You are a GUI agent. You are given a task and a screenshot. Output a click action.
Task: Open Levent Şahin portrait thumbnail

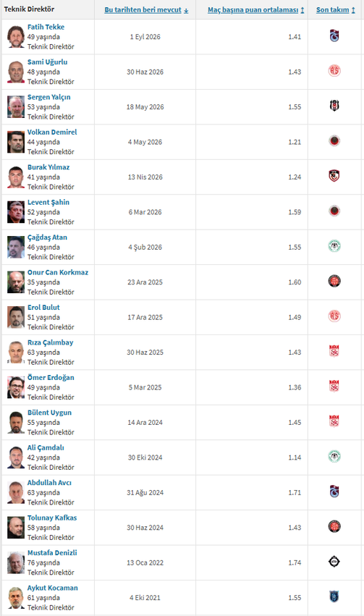pyautogui.click(x=16, y=212)
